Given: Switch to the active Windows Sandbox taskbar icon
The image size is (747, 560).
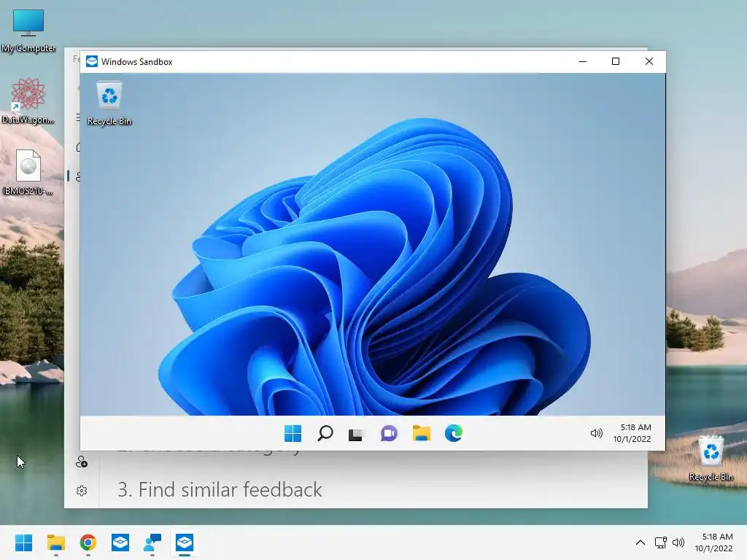Looking at the screenshot, I should (x=185, y=542).
